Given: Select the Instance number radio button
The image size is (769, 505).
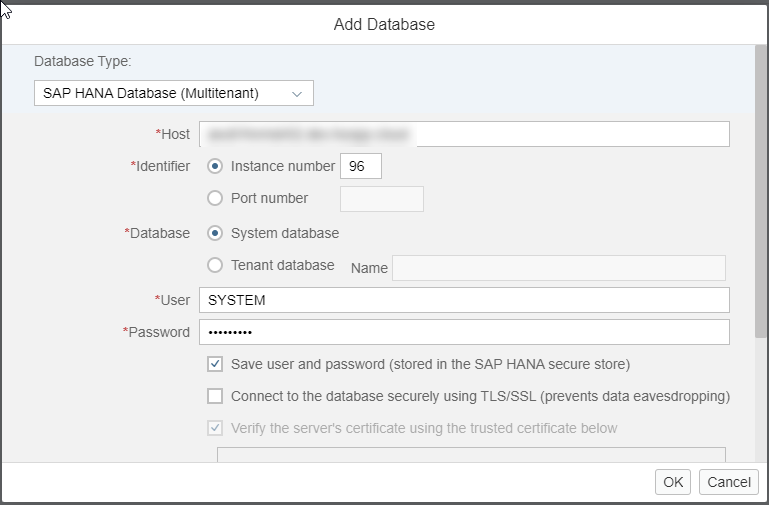Looking at the screenshot, I should coord(215,166).
